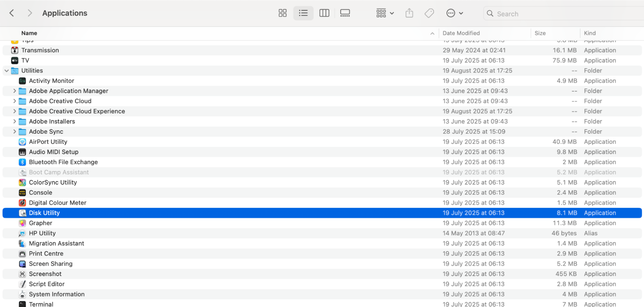Image resolution: width=644 pixels, height=307 pixels.
Task: Click the Share toolbar icon
Action: coord(409,13)
